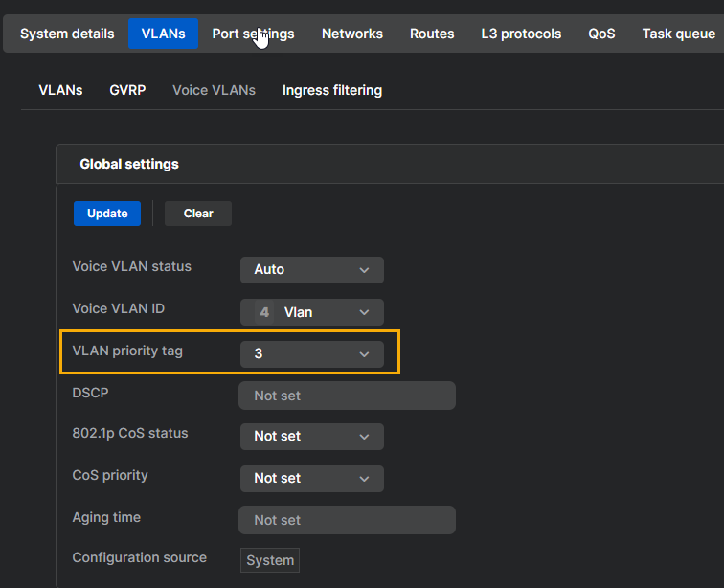This screenshot has width=724, height=588.
Task: Select the VLANs main tab
Action: click(x=163, y=34)
